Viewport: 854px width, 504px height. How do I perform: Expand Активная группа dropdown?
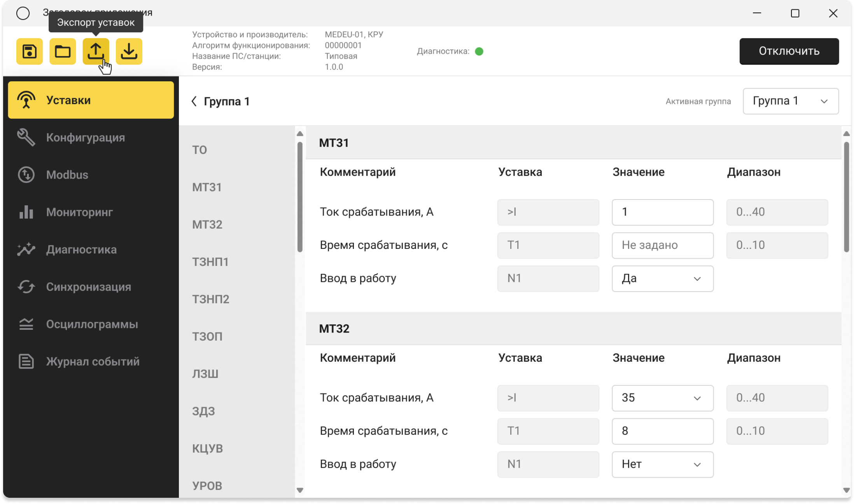(x=790, y=101)
